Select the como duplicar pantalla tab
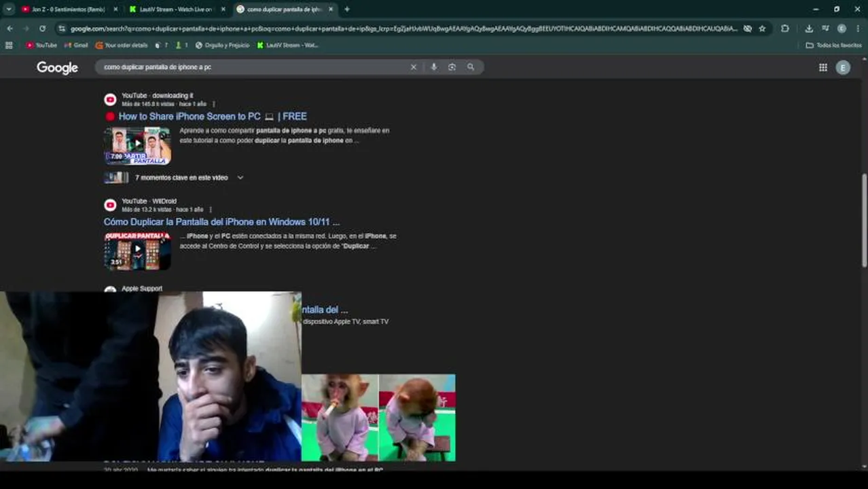 284,10
